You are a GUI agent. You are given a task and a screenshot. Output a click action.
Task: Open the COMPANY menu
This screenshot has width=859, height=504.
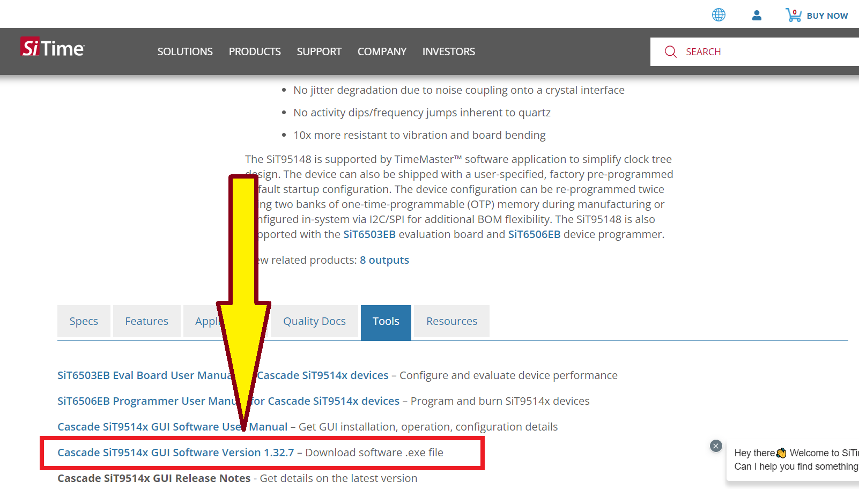coord(382,51)
